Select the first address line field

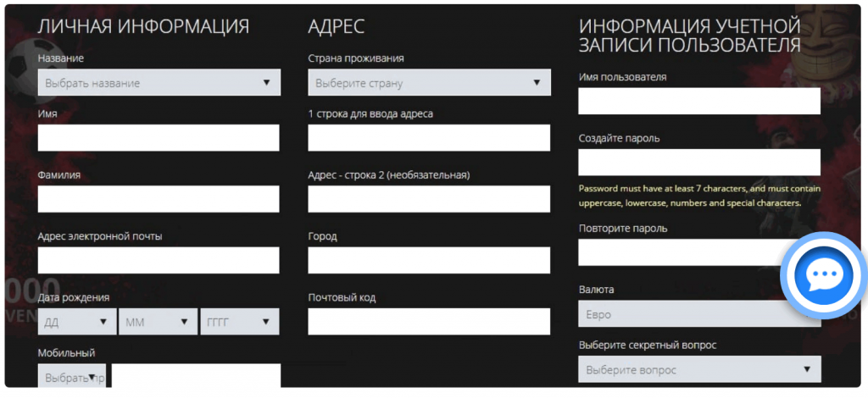point(429,138)
